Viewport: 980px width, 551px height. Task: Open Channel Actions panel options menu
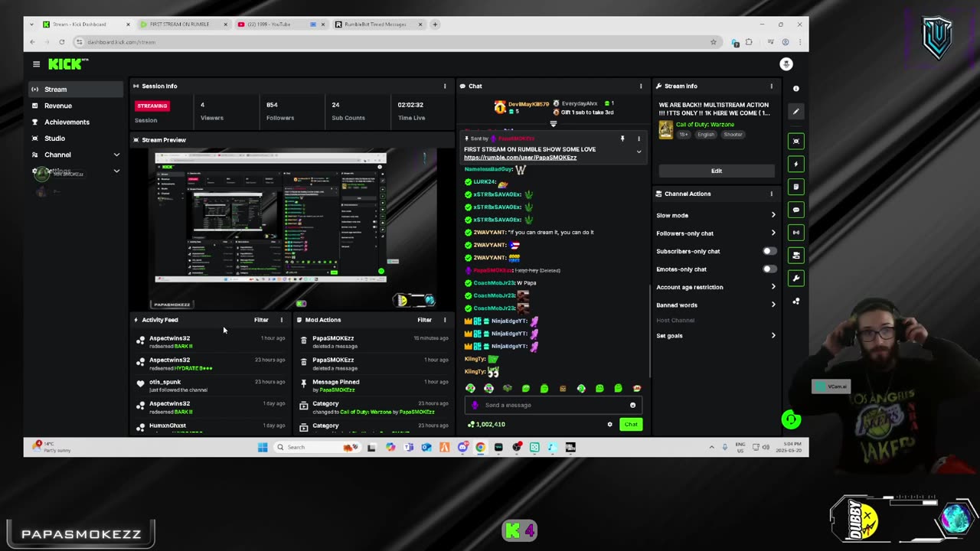click(771, 194)
